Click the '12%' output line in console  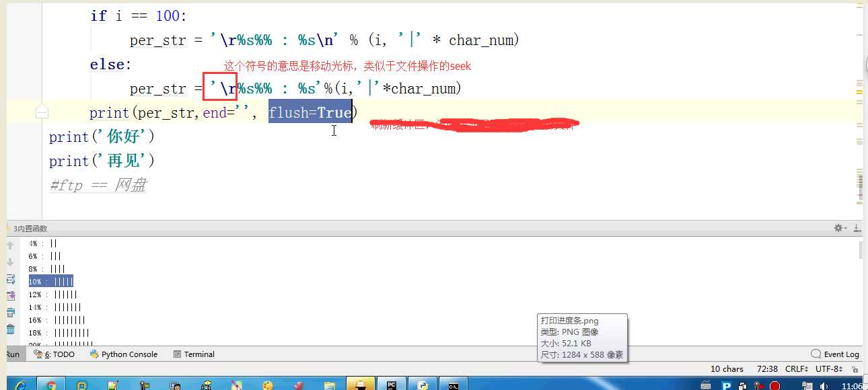(x=52, y=295)
